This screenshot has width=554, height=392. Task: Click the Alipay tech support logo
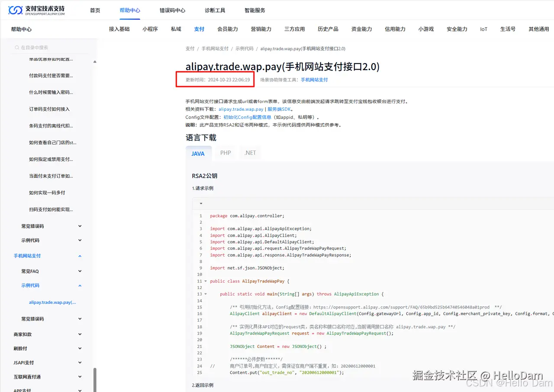(x=36, y=10)
